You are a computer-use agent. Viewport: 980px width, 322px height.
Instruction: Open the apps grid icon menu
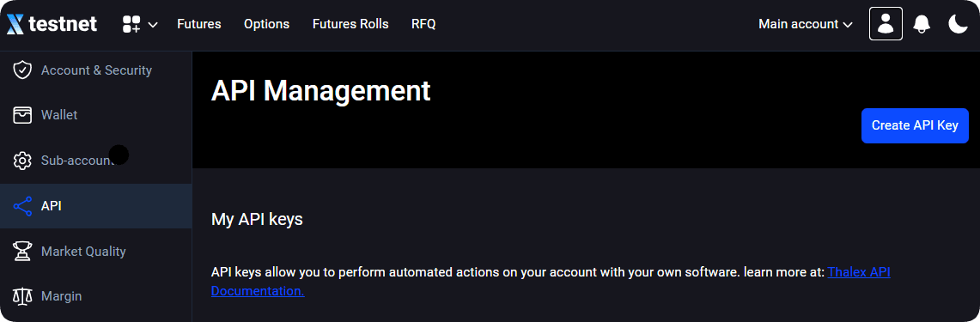(x=131, y=24)
